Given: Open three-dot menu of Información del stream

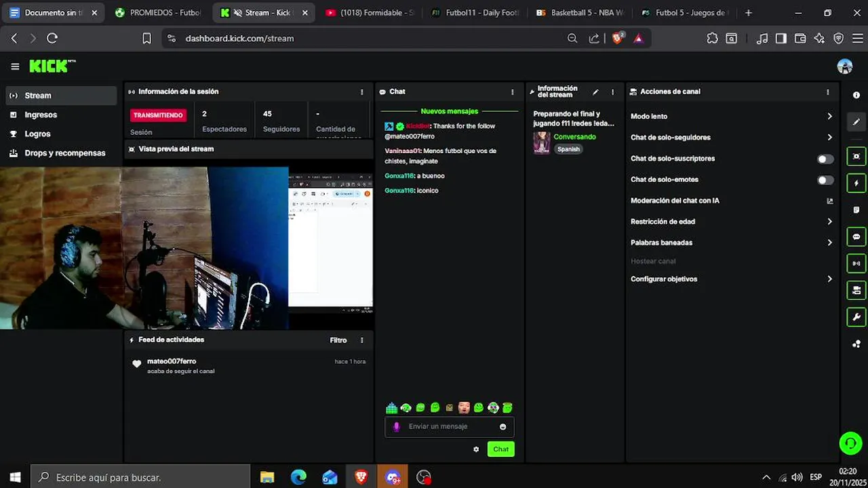Looking at the screenshot, I should pos(612,92).
